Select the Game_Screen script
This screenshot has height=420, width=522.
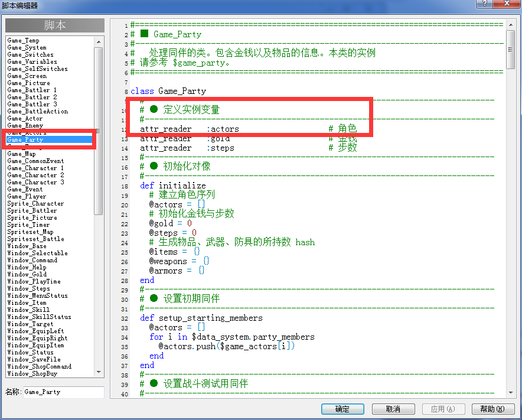pyautogui.click(x=27, y=76)
